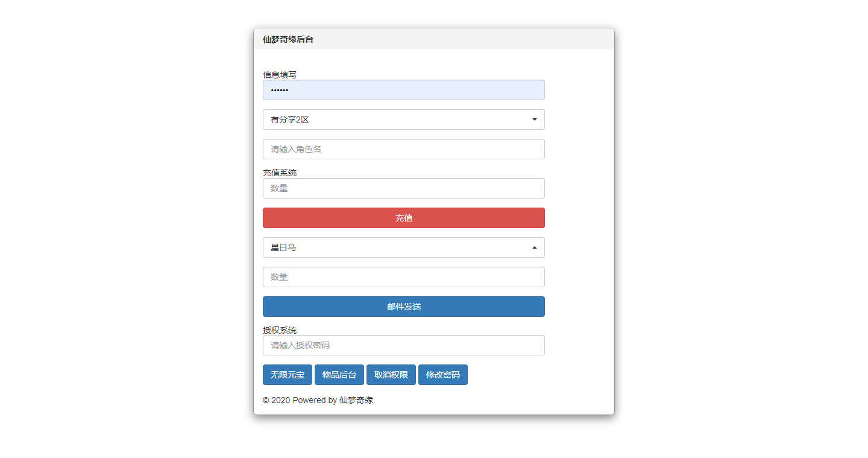The image size is (868, 458).
Task: Click the 取消权限 button
Action: coord(391,375)
